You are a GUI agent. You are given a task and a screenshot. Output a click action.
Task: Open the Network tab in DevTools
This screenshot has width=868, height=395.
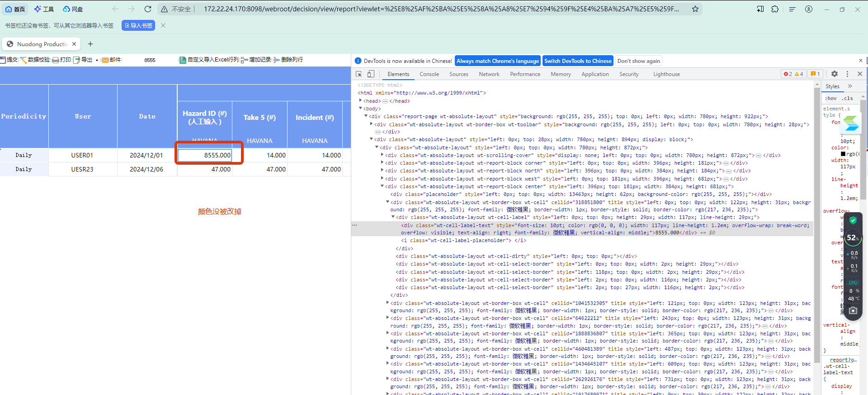(489, 74)
